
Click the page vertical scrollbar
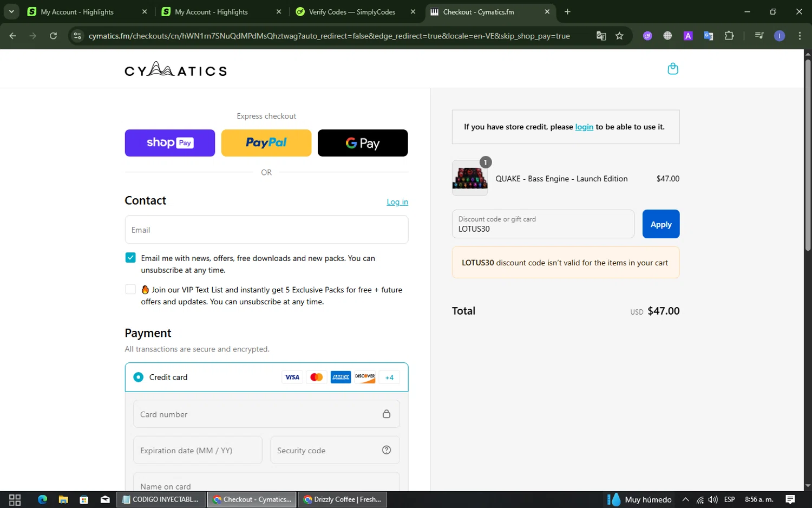click(808, 154)
